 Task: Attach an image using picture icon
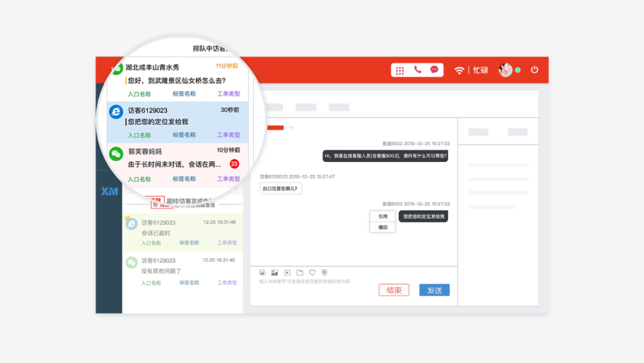pyautogui.click(x=275, y=273)
